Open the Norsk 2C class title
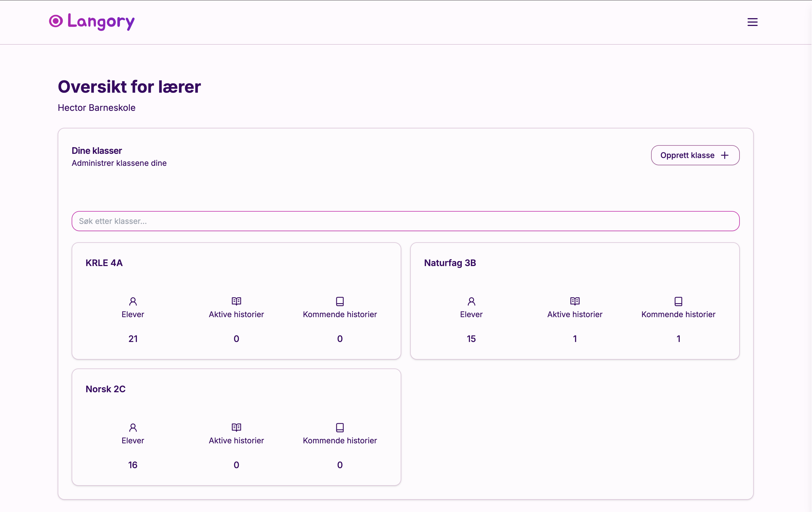Viewport: 812px width, 512px height. 106,389
